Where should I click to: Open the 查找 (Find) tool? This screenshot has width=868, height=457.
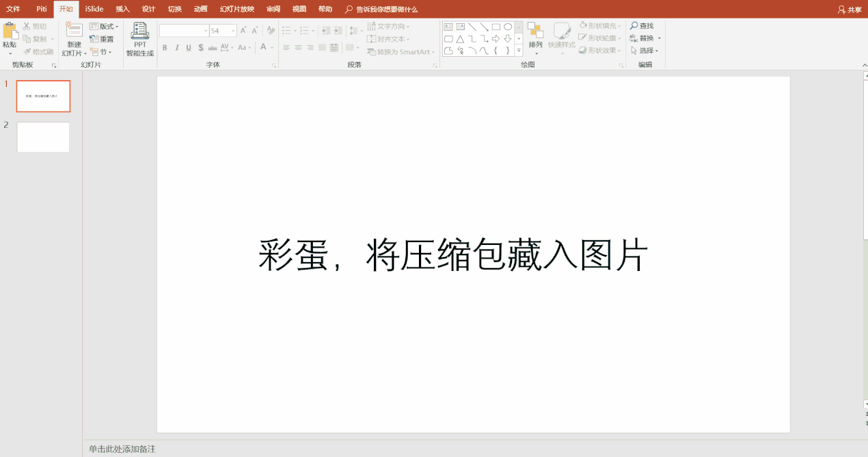(x=643, y=25)
